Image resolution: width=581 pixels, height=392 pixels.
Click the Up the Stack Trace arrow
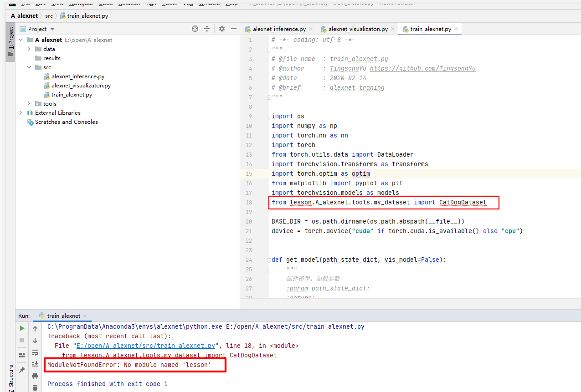click(x=35, y=328)
